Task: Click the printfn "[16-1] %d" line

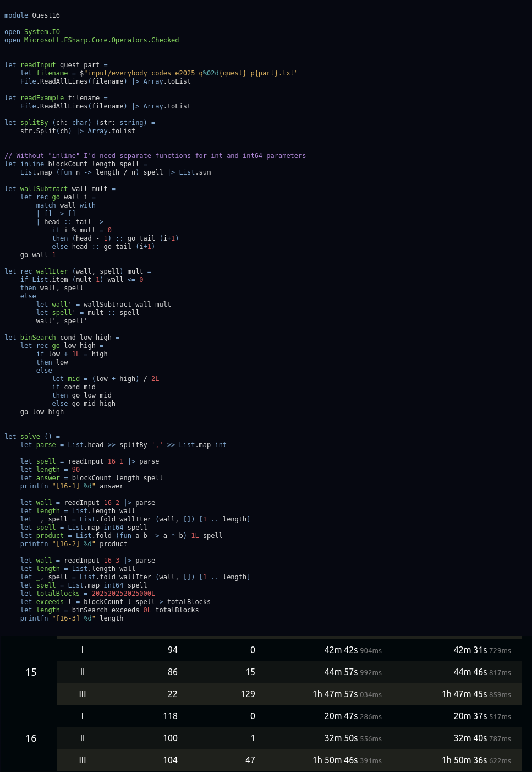Action: tap(72, 486)
